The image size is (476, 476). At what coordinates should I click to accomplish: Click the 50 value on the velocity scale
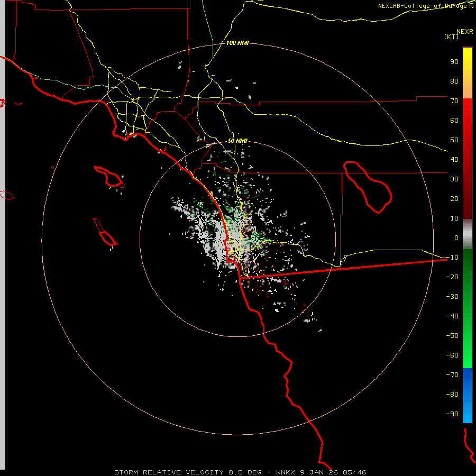[x=454, y=140]
